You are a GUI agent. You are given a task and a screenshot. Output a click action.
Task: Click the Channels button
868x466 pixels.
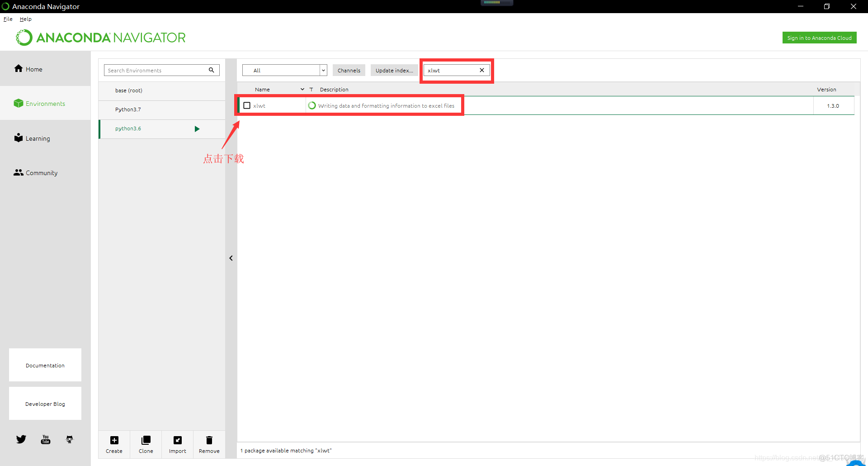click(349, 70)
